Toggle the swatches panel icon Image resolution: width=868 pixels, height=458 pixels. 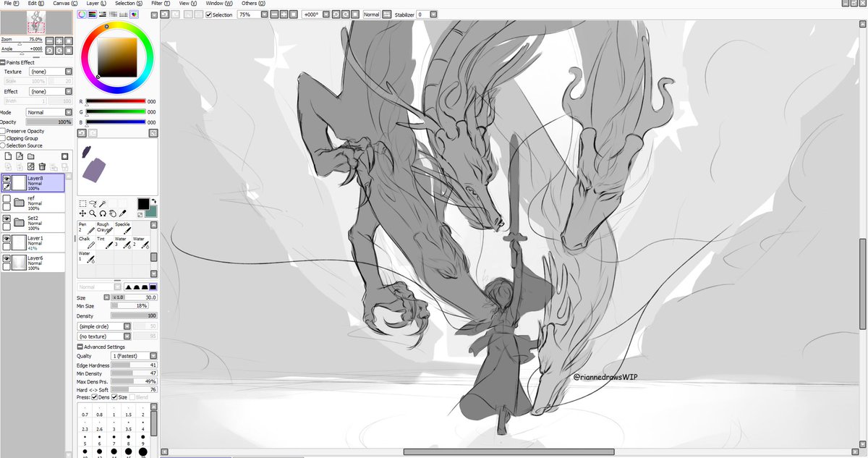click(124, 14)
